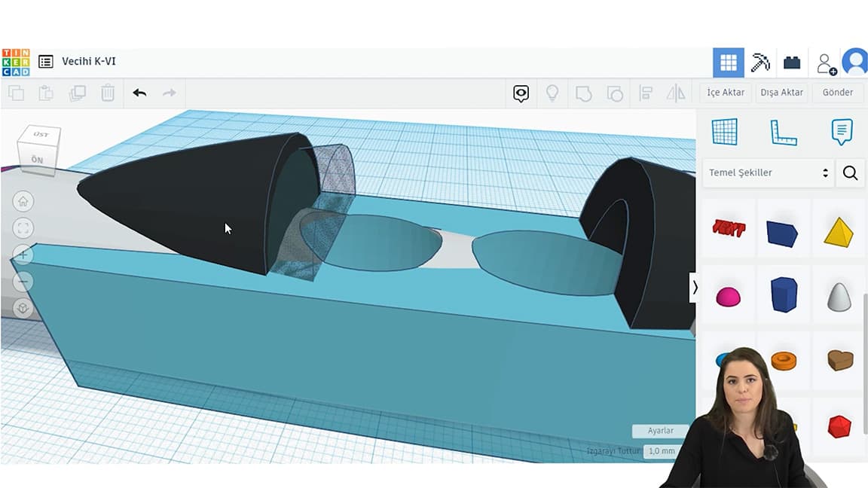
Task: Click Dışa Aktar button
Action: pos(781,92)
